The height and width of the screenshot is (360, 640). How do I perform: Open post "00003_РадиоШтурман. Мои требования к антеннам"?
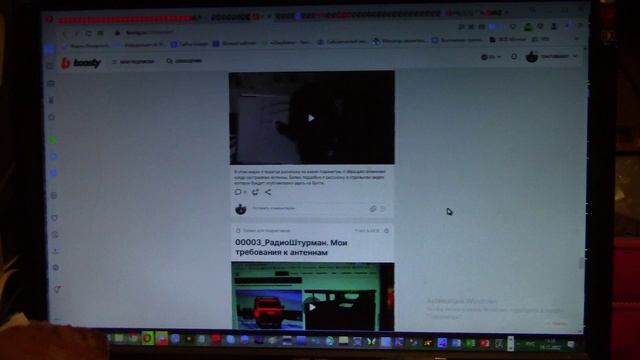click(291, 247)
